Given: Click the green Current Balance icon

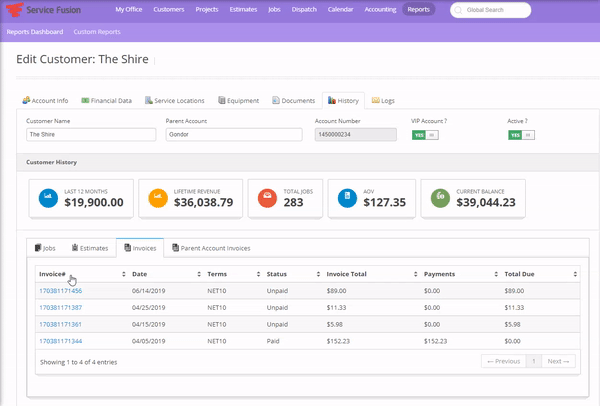Looking at the screenshot, I should pyautogui.click(x=440, y=198).
